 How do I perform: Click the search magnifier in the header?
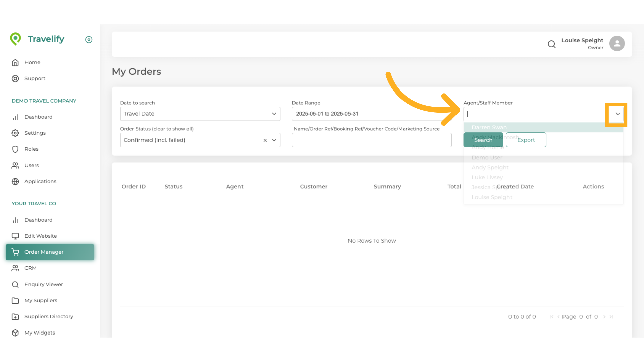tap(551, 44)
